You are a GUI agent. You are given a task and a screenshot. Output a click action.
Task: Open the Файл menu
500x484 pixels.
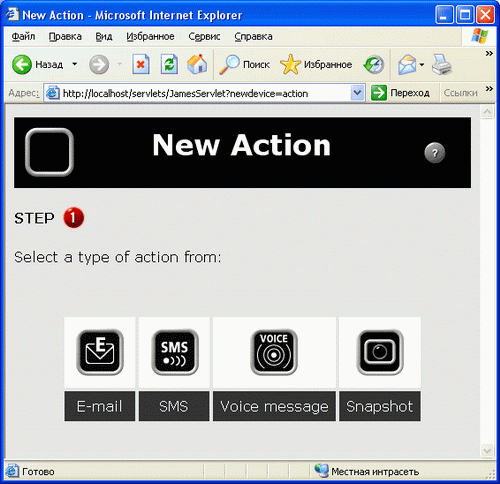point(23,36)
